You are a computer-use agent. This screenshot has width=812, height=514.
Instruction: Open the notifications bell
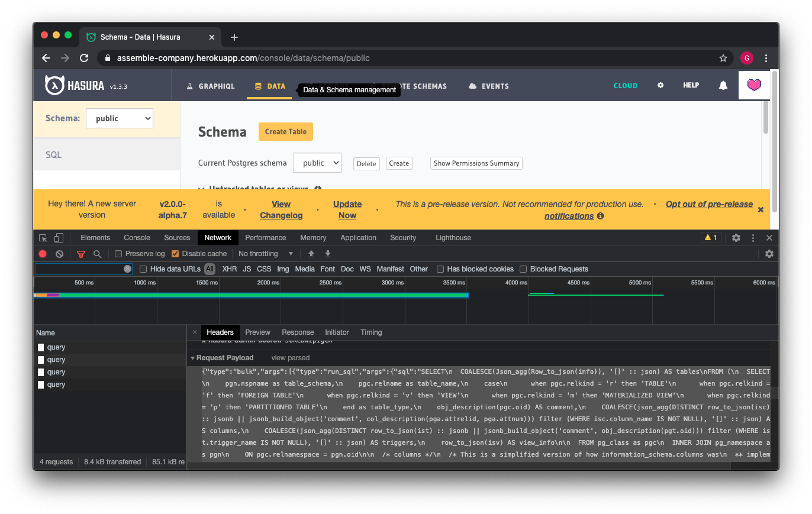(723, 85)
